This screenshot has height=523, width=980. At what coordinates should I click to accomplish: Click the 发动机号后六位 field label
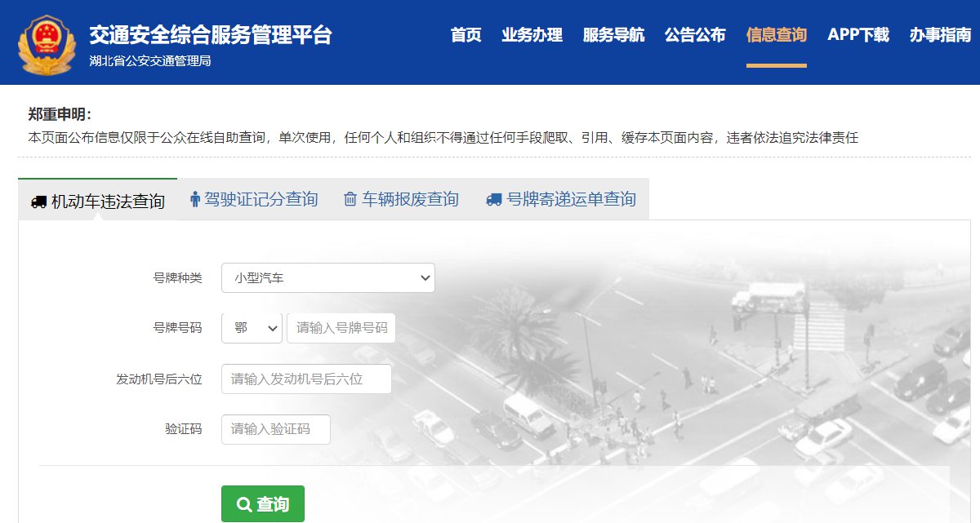159,379
